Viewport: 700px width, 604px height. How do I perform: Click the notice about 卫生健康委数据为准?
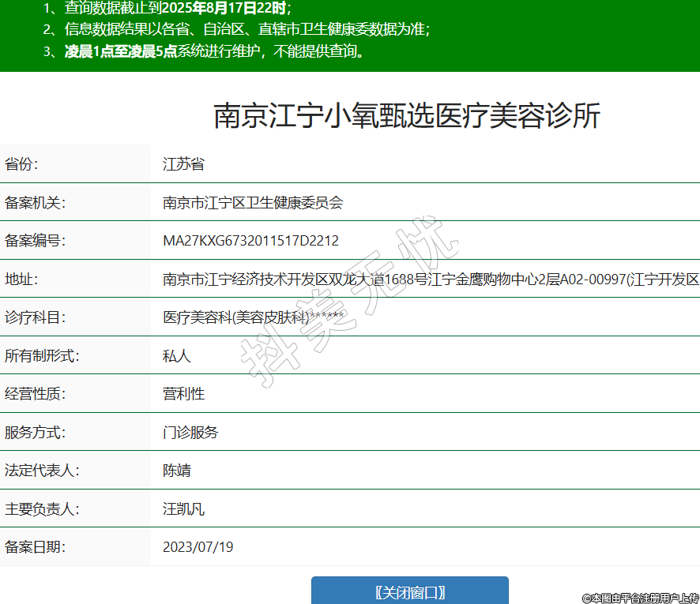pyautogui.click(x=247, y=30)
